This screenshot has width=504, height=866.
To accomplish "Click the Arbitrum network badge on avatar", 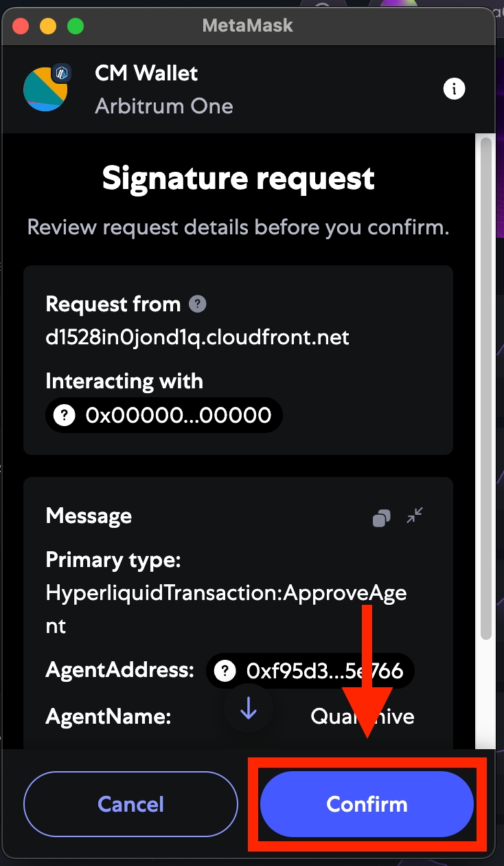I will [62, 72].
